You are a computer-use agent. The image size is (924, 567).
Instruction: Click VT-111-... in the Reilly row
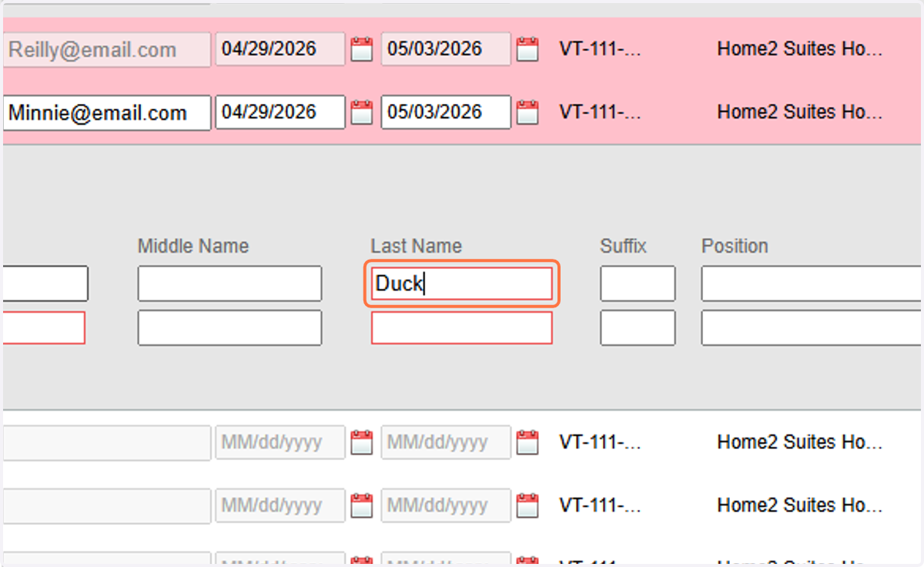600,49
